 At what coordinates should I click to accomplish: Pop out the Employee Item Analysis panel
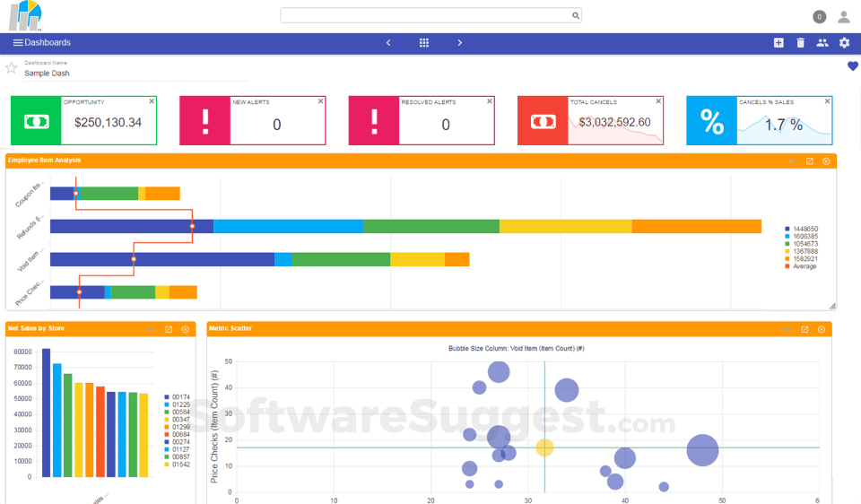click(x=809, y=161)
